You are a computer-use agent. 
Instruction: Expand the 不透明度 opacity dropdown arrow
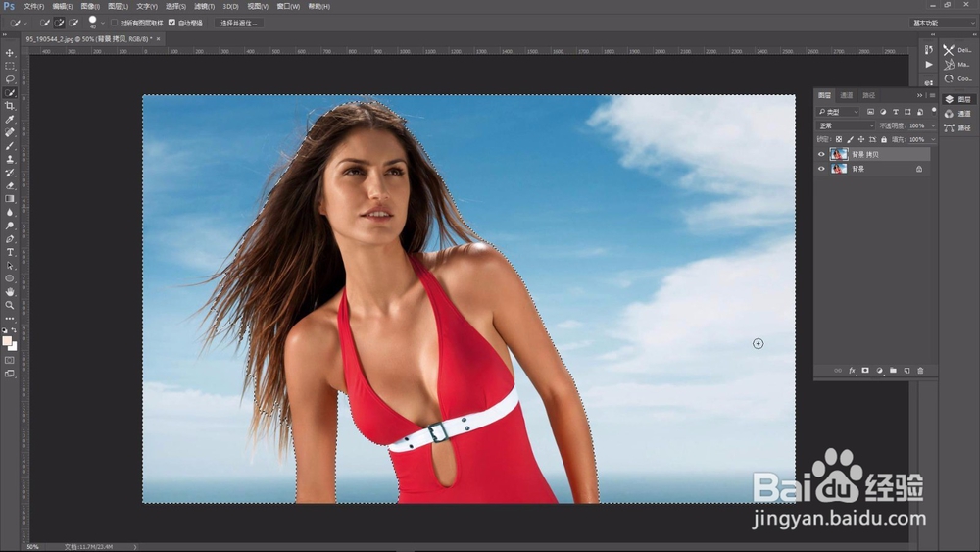coord(933,125)
